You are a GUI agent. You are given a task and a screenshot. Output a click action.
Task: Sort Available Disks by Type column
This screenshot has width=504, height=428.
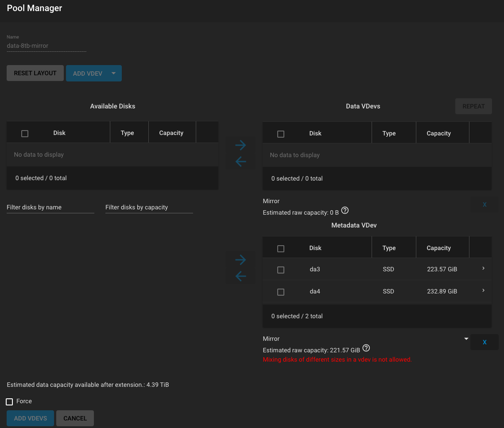[x=127, y=133]
